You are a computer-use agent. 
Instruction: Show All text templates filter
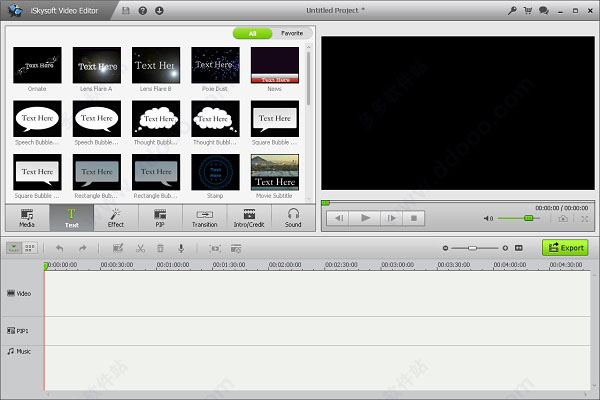pyautogui.click(x=253, y=34)
